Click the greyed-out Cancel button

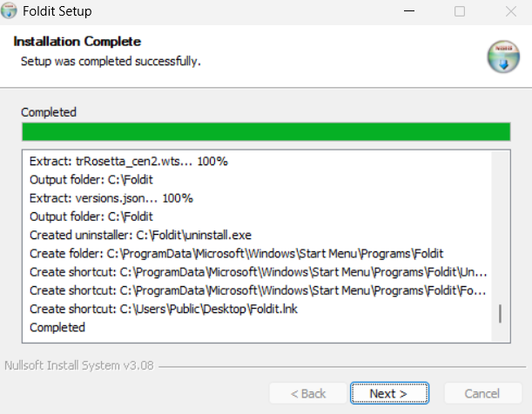coord(482,393)
